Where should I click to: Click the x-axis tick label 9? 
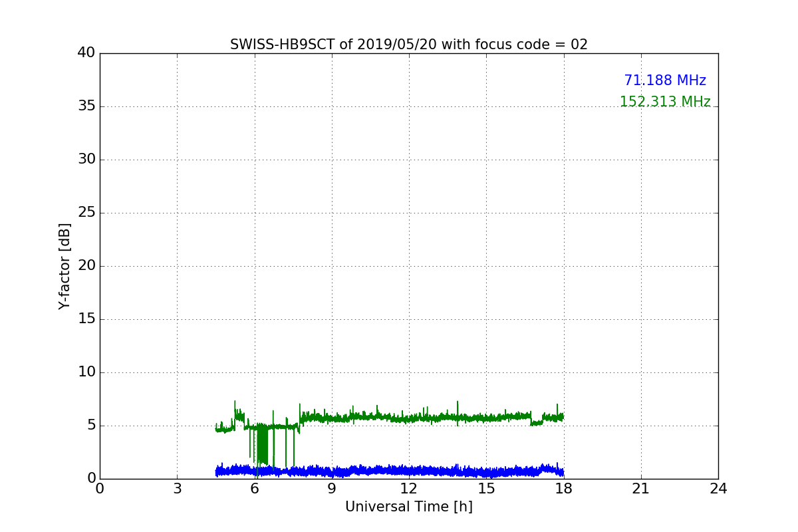[332, 489]
